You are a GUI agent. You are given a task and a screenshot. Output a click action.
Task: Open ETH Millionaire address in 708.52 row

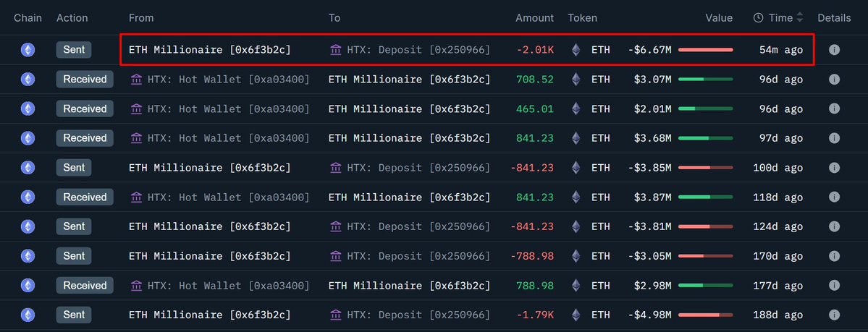(409, 79)
